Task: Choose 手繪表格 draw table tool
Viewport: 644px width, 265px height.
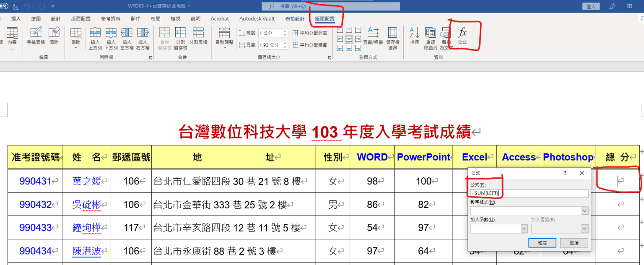Action: (x=36, y=36)
